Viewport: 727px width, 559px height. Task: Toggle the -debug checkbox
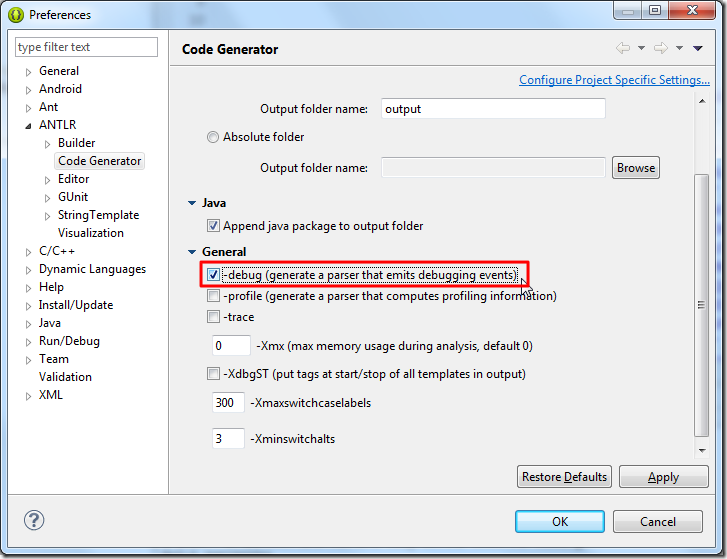pyautogui.click(x=213, y=274)
